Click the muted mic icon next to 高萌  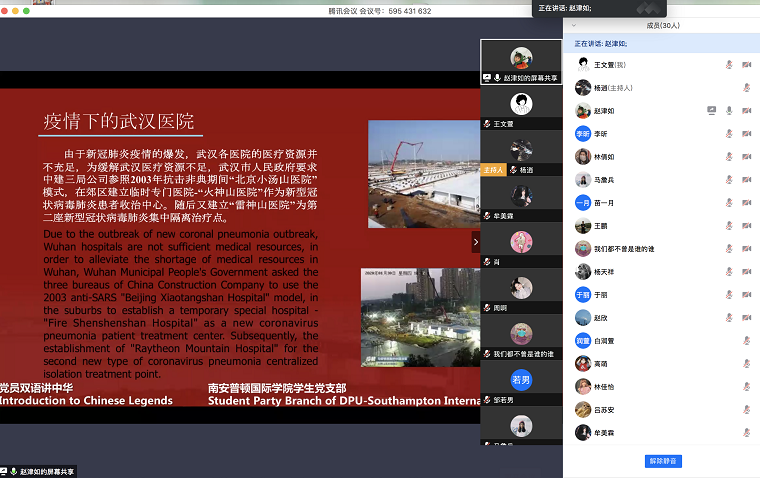tap(746, 364)
